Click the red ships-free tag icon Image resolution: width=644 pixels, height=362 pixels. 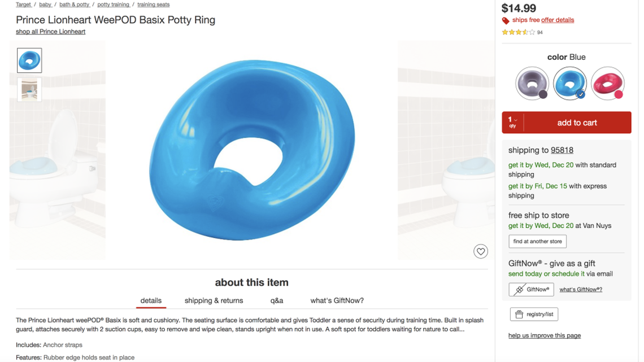click(507, 20)
